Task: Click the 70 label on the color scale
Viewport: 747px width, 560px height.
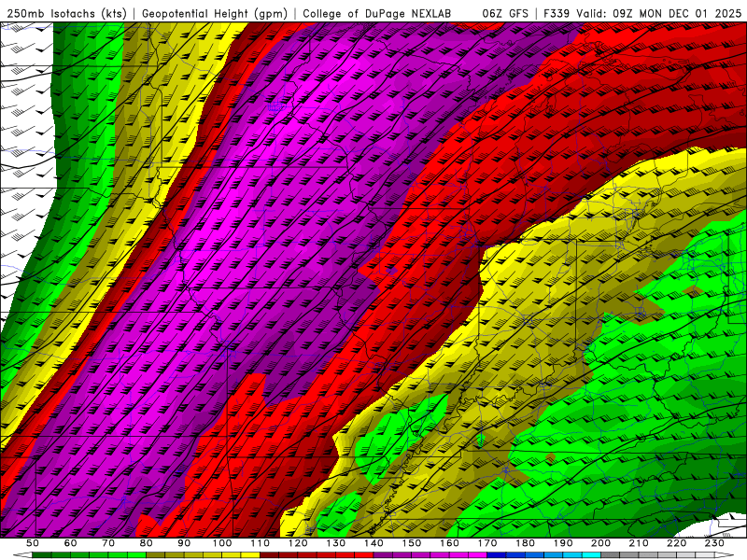Action: (x=108, y=543)
